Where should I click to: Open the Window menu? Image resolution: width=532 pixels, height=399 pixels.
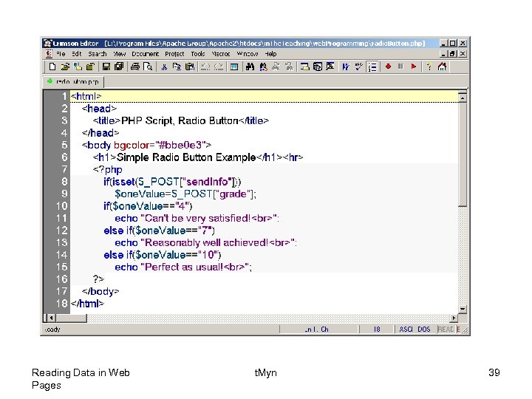pyautogui.click(x=248, y=54)
